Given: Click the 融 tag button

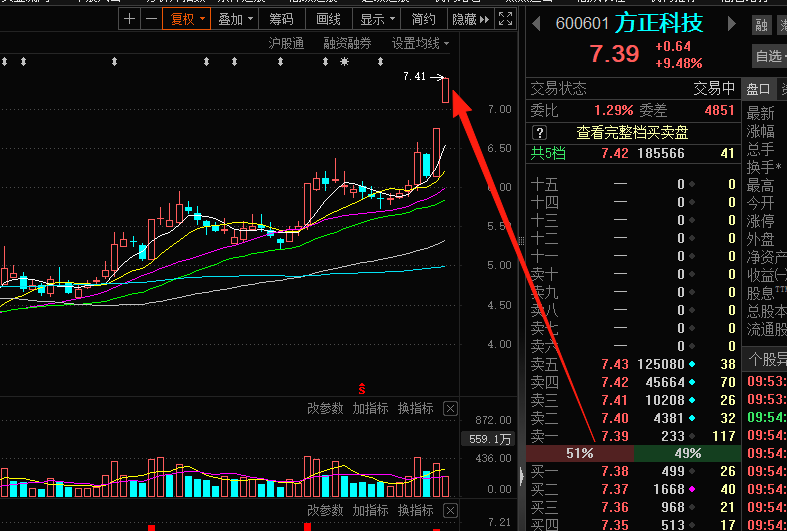Looking at the screenshot, I should (x=761, y=25).
